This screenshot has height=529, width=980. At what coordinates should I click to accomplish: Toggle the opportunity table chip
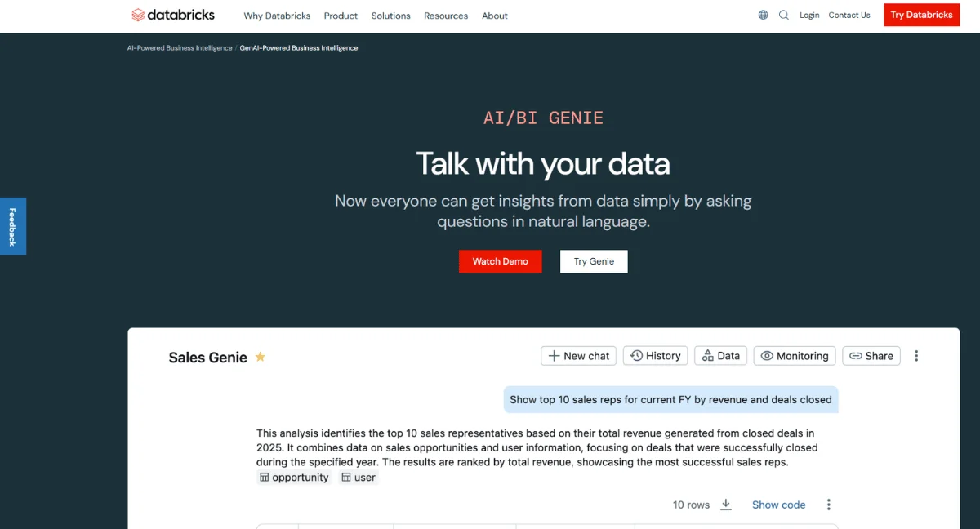[293, 477]
